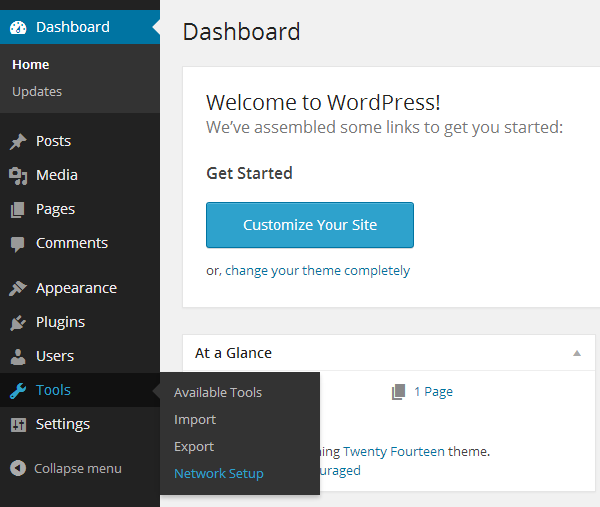Click the Dashboard page title

[241, 32]
